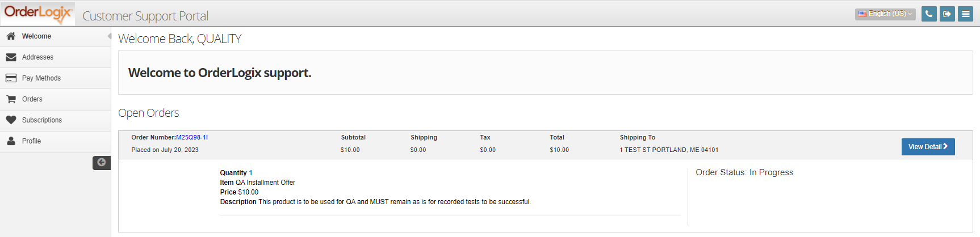
Task: Click the credit card Pay Methods icon
Action: pos(11,78)
